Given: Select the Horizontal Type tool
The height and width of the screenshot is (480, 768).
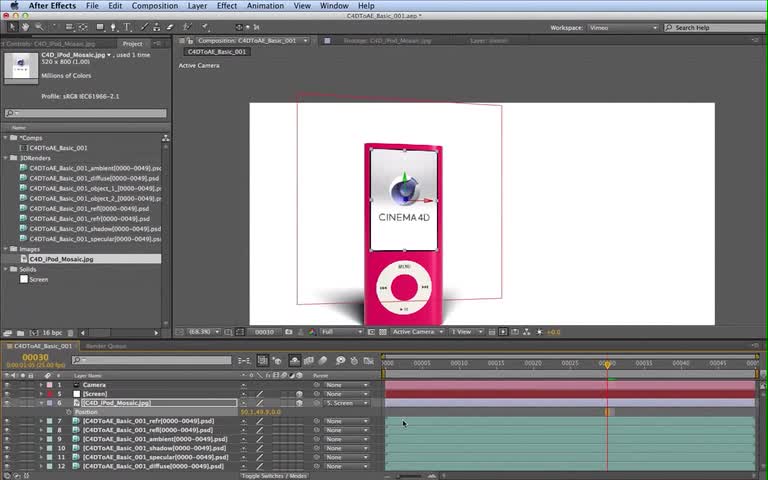Looking at the screenshot, I should pyautogui.click(x=127, y=27).
